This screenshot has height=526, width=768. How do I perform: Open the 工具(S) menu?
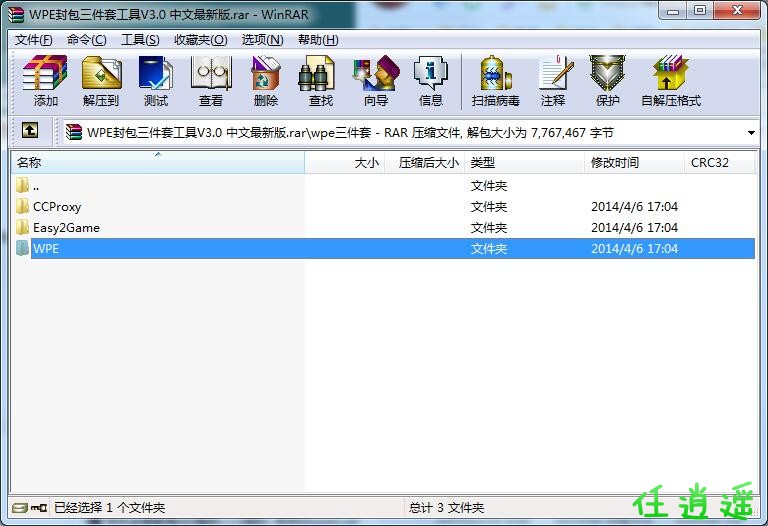pyautogui.click(x=140, y=40)
